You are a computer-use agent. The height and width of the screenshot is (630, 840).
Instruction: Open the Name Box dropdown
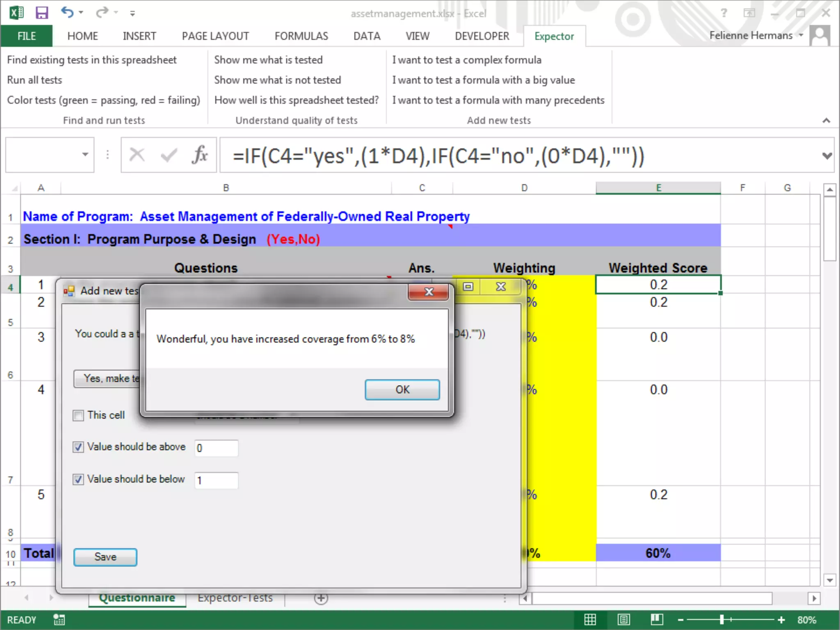coord(85,155)
